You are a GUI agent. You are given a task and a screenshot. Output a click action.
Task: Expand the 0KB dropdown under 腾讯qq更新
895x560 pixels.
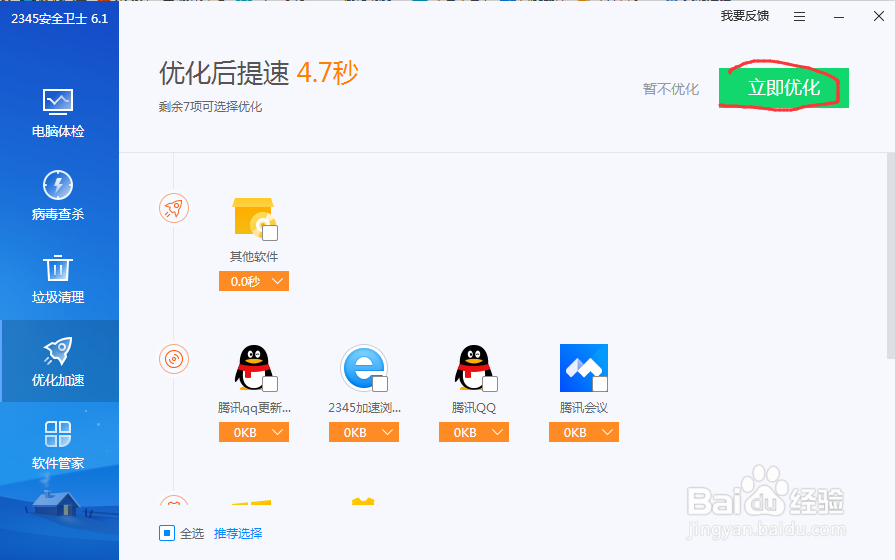[x=254, y=432]
